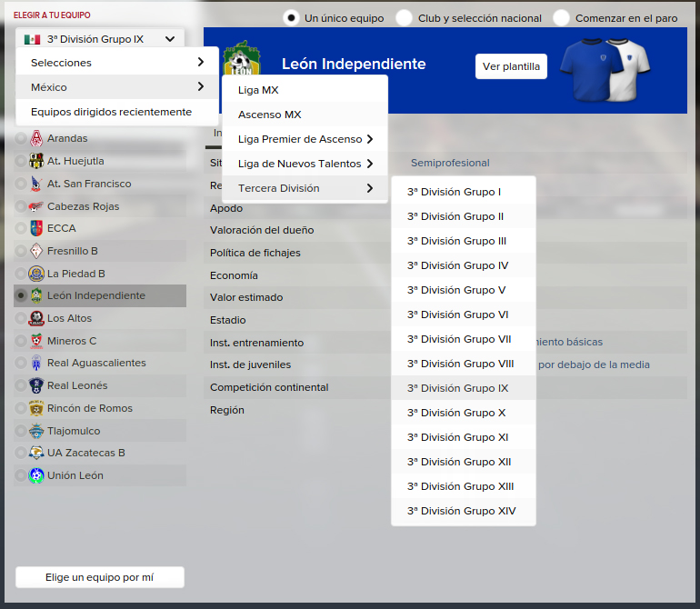
Task: Expand the México submenu
Action: click(117, 87)
